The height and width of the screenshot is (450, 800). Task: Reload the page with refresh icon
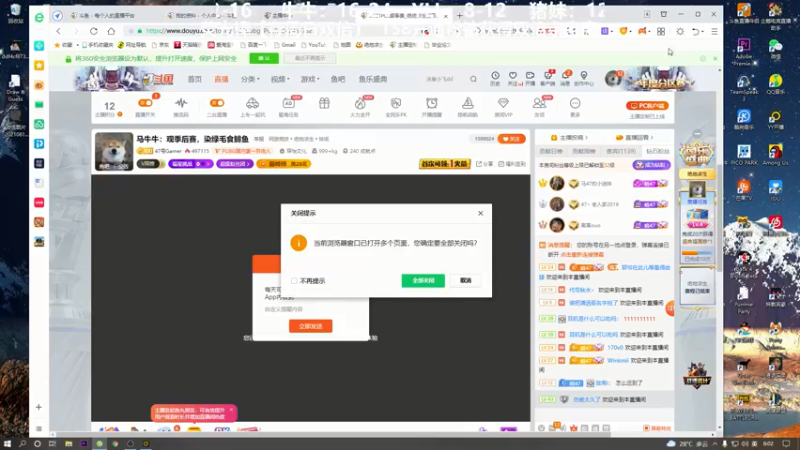[x=94, y=31]
